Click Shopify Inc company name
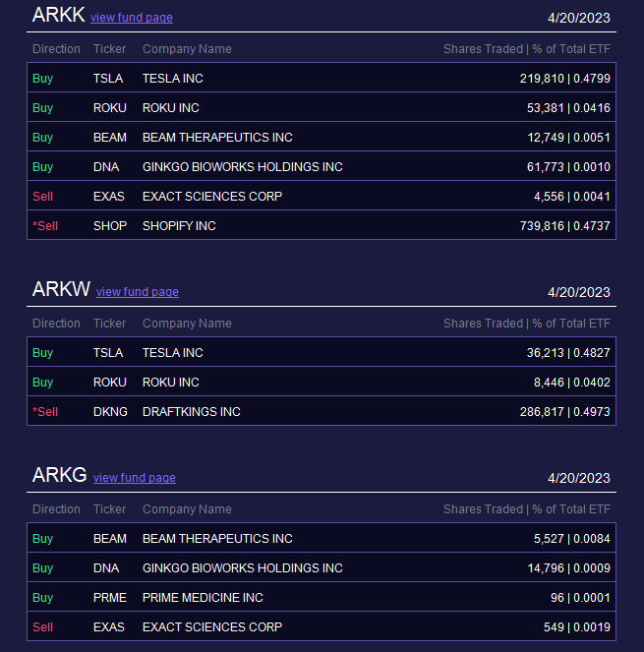 [179, 226]
